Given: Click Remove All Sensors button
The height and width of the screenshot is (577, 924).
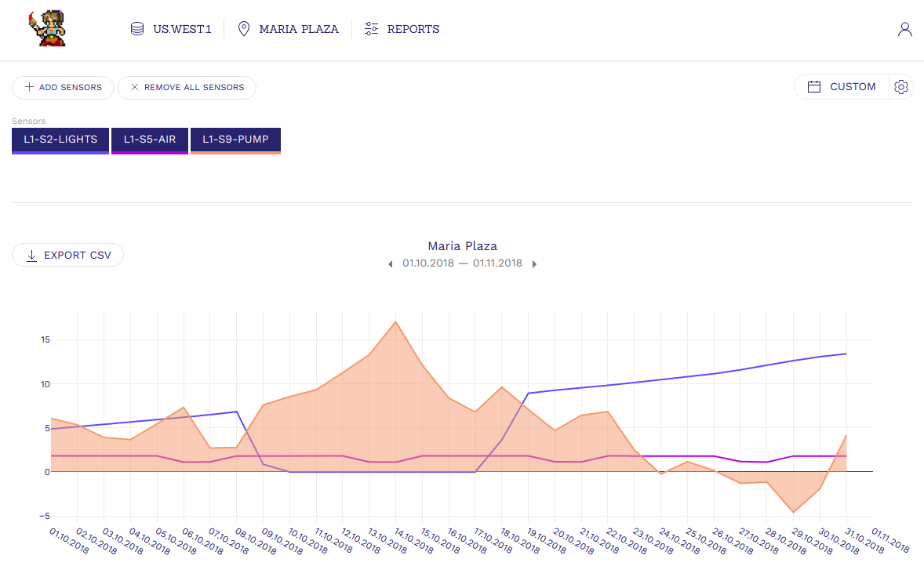Looking at the screenshot, I should 187,88.
